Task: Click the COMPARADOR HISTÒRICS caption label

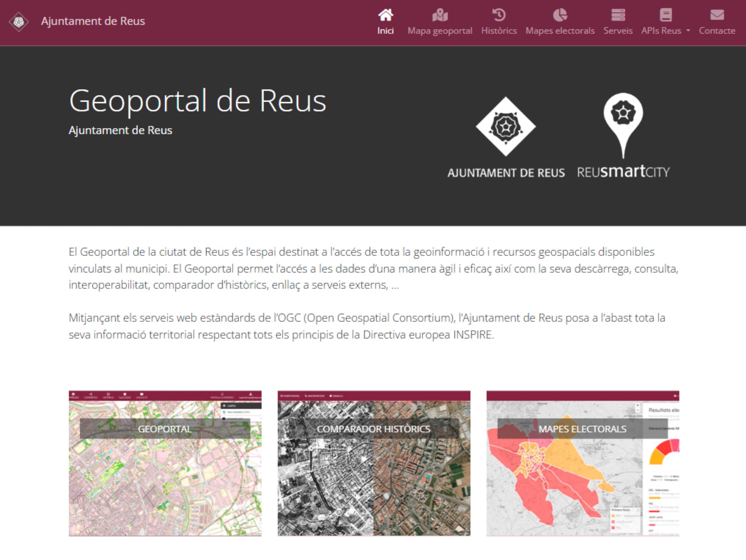Action: (x=374, y=429)
